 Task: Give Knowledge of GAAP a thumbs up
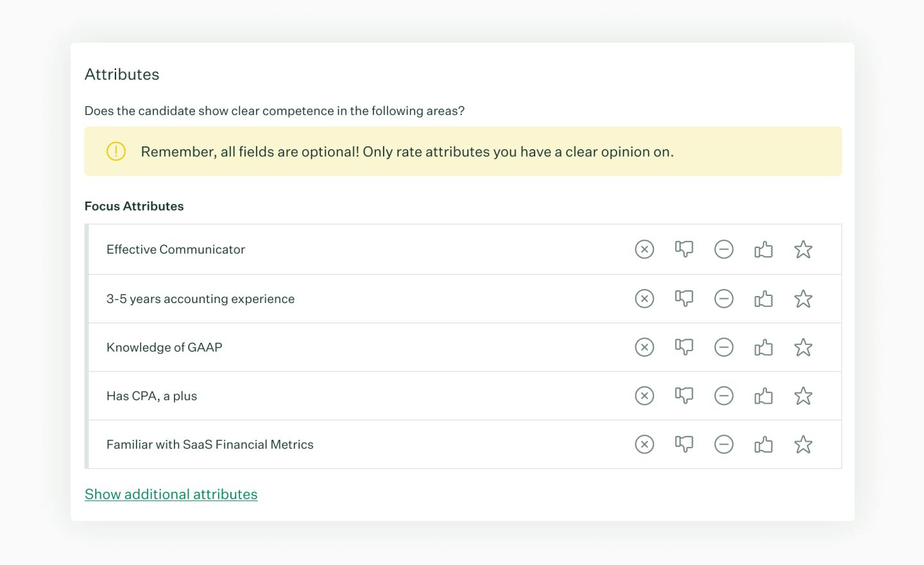pos(764,347)
